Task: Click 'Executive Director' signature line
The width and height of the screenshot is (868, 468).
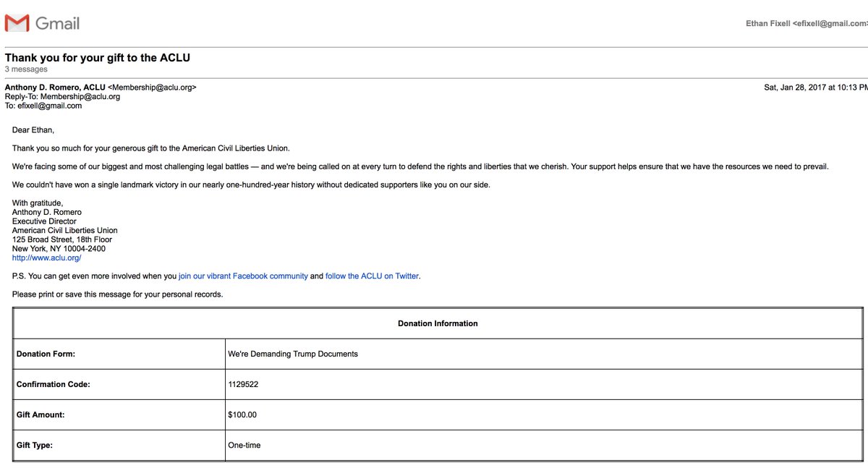Action: pyautogui.click(x=44, y=221)
